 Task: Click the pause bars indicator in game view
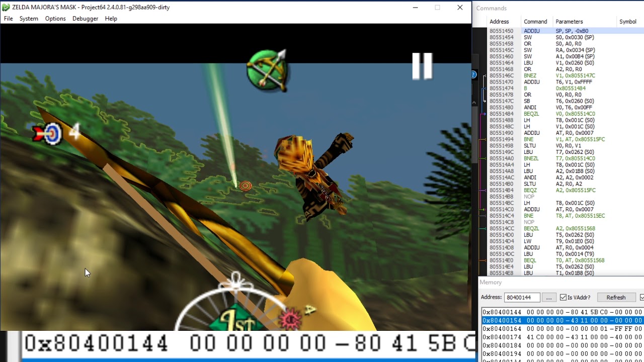422,66
